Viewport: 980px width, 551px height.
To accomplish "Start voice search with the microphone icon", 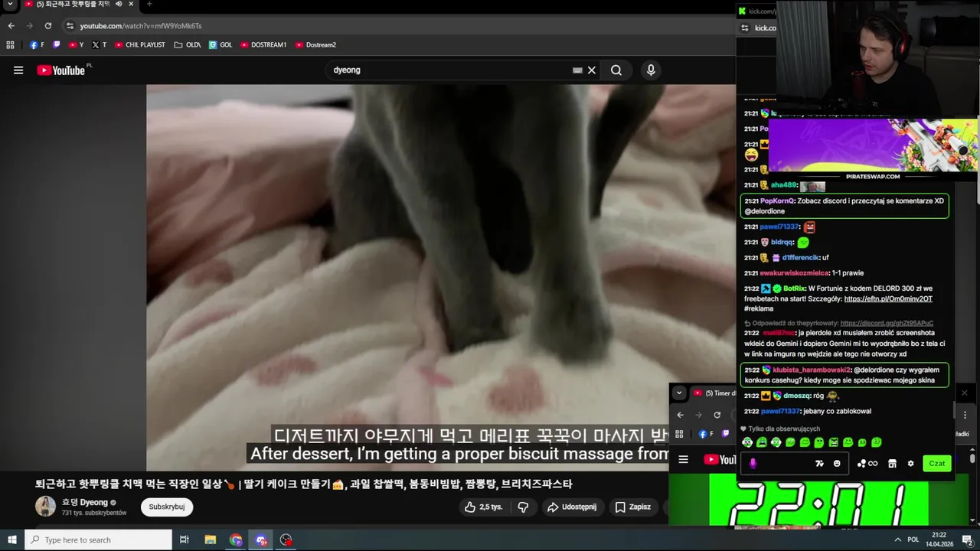I will tap(651, 70).
